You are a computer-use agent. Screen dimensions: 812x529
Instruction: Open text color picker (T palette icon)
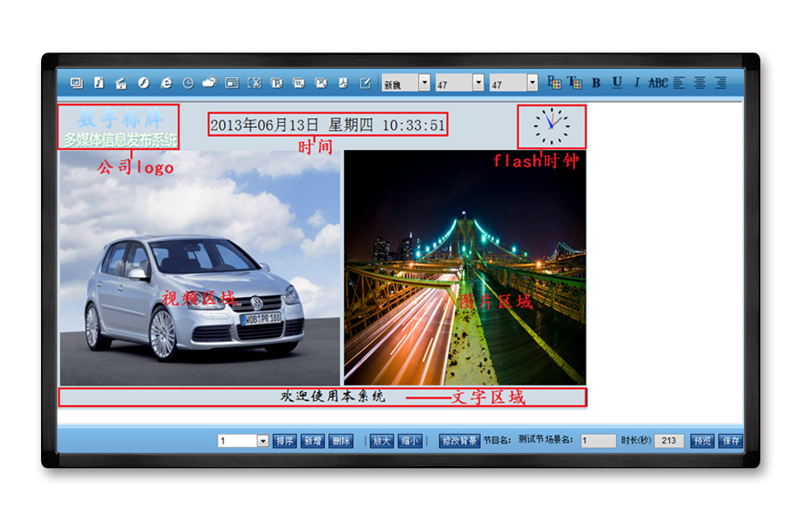[x=575, y=82]
